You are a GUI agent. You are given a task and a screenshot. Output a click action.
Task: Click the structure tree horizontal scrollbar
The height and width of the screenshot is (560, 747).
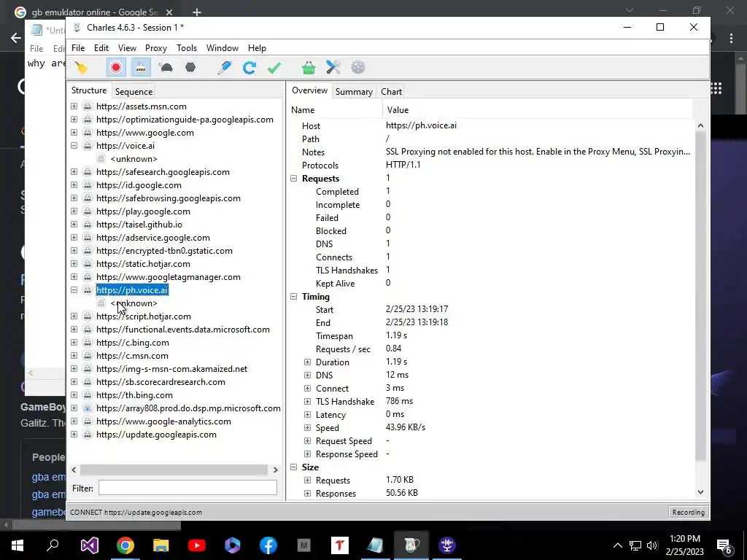(174, 470)
